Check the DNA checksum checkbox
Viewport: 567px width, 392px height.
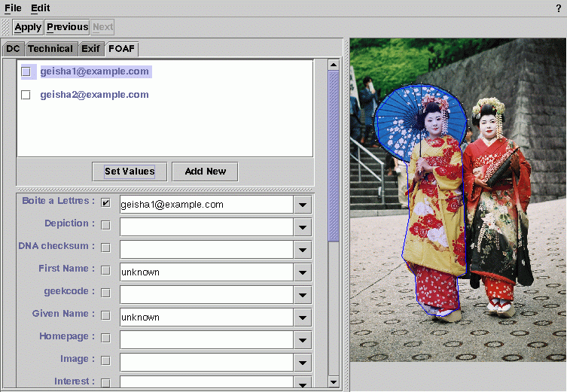(105, 248)
